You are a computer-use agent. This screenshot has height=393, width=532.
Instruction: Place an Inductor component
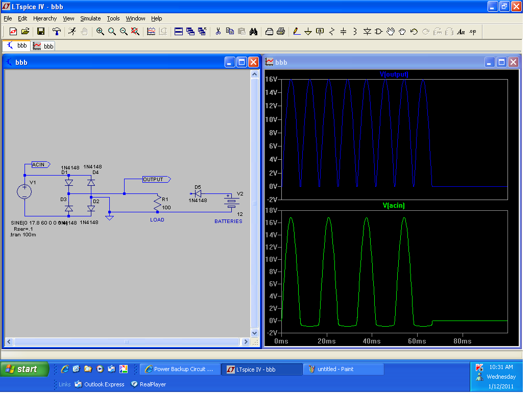pos(355,32)
